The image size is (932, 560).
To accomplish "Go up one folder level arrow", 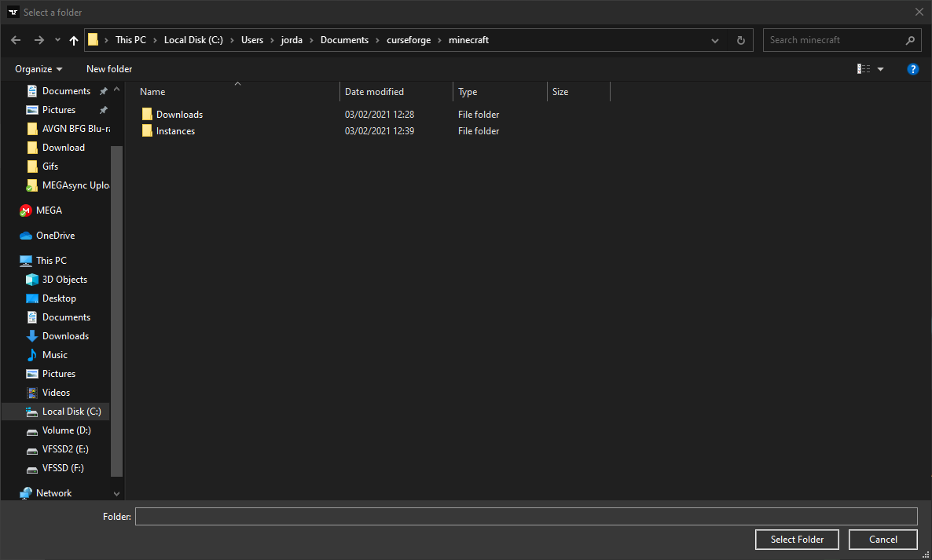I will click(x=74, y=40).
